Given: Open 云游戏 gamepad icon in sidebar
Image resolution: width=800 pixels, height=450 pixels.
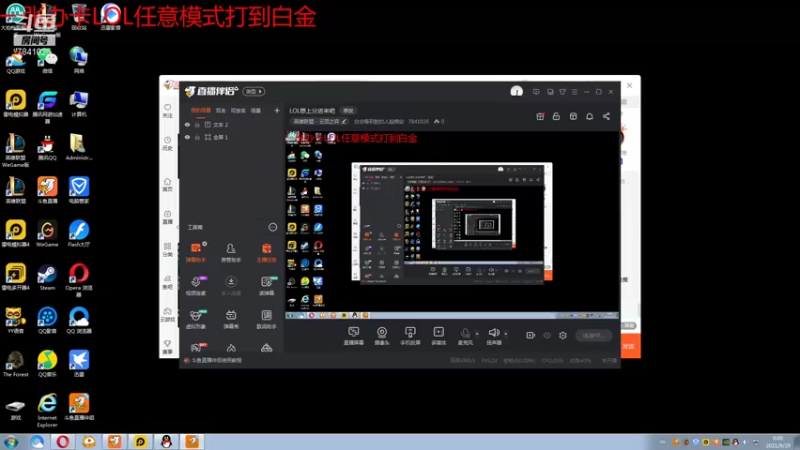Looking at the screenshot, I should (x=167, y=314).
